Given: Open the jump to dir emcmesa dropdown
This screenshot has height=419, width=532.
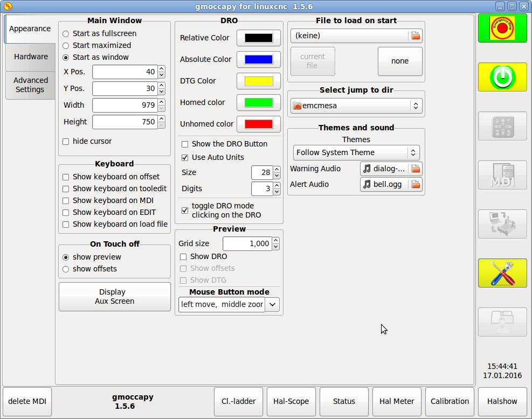Looking at the screenshot, I should pos(356,106).
